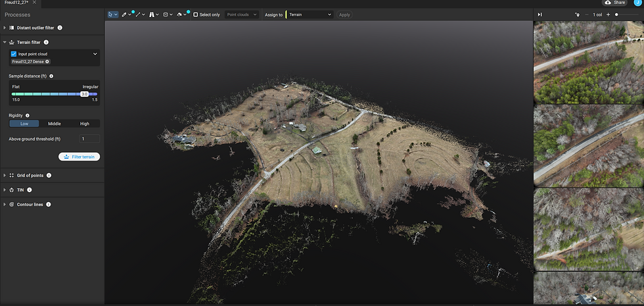
Task: Select the pointer selection tool
Action: click(110, 14)
